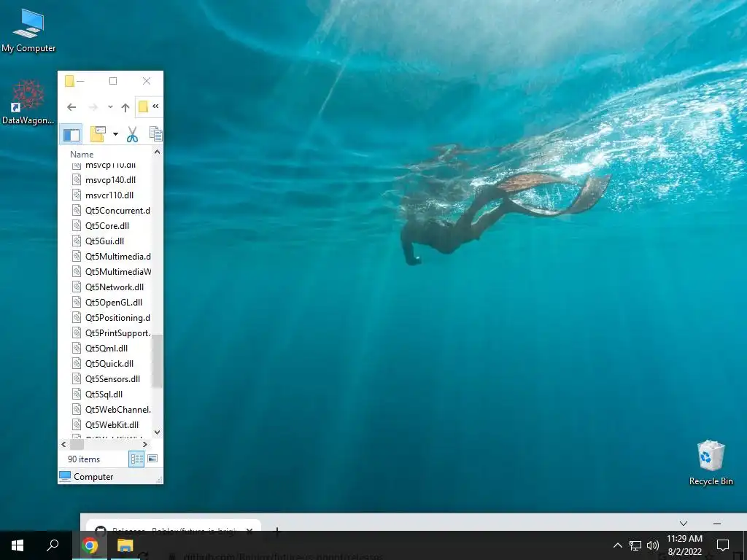The height and width of the screenshot is (560, 747).
Task: Select the Qt5Positioning file
Action: click(117, 318)
